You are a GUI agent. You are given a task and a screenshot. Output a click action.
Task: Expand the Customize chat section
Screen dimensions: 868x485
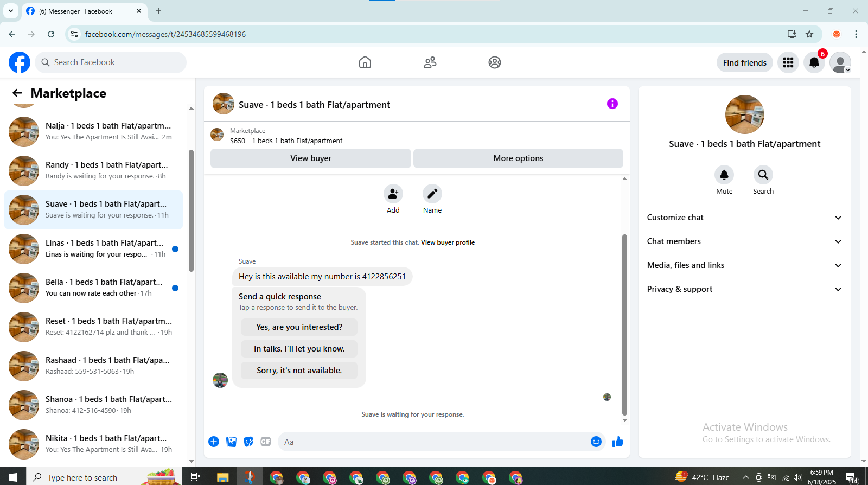coord(744,218)
